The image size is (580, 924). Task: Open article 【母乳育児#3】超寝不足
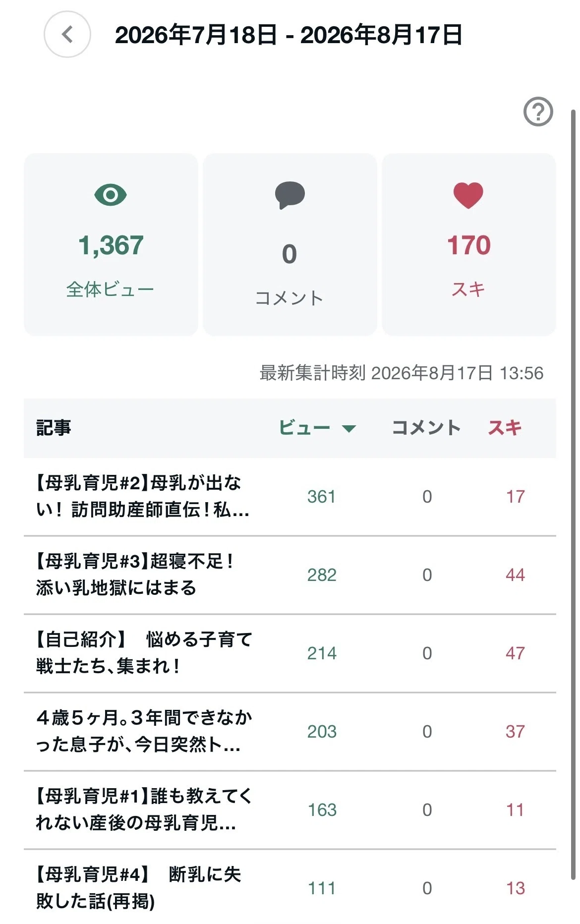point(290,575)
